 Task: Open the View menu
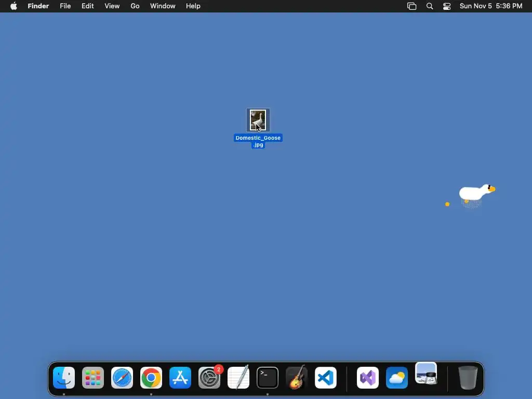point(112,6)
